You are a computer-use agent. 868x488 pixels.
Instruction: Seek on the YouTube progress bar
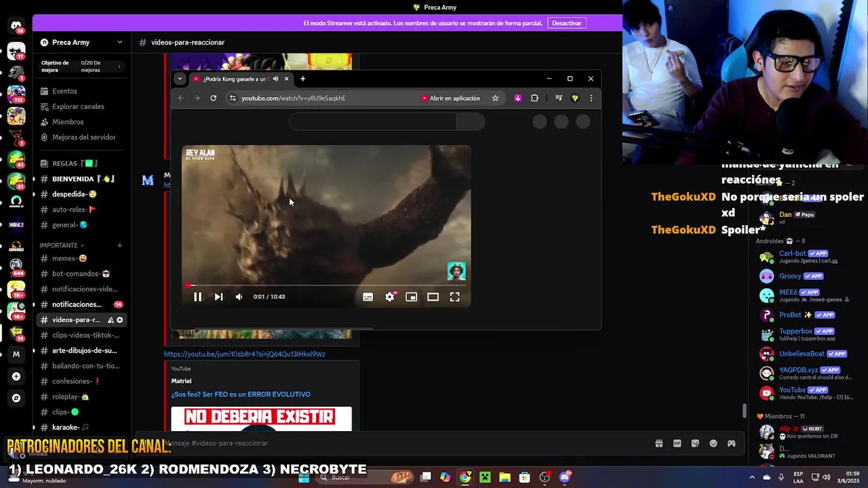point(326,285)
